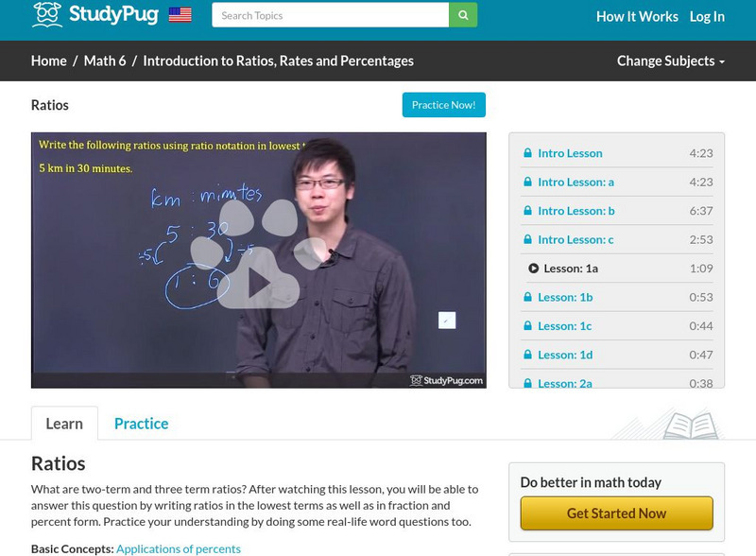
Task: Expand the Change Subjects dropdown
Action: 670,61
